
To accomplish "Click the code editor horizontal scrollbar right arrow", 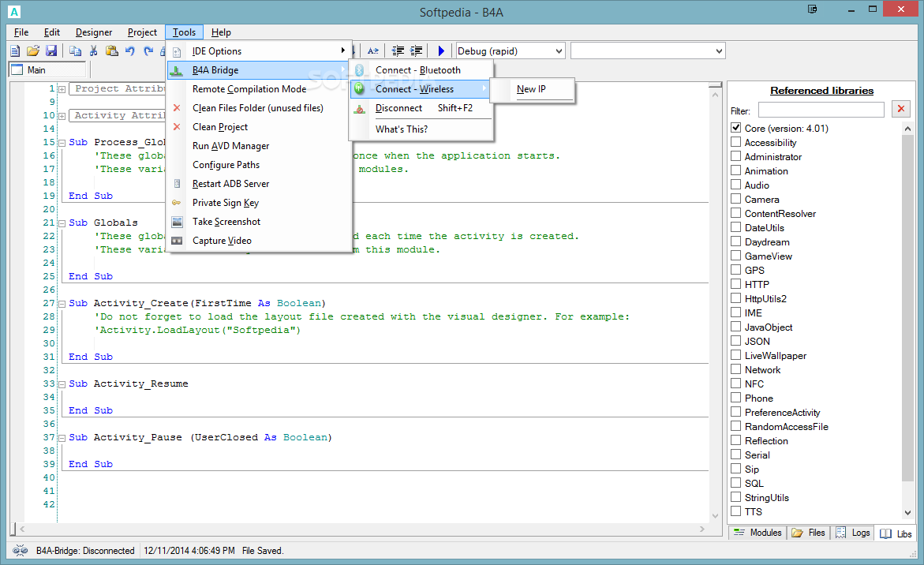I will tap(701, 529).
